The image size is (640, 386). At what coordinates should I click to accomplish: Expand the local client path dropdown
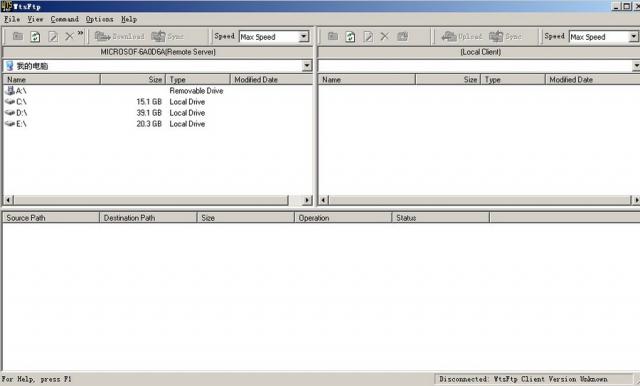point(636,66)
